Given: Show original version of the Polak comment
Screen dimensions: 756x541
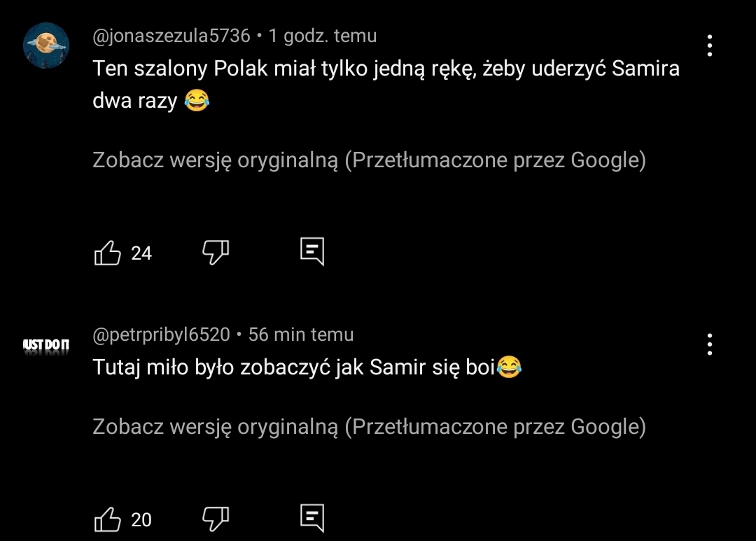Looking at the screenshot, I should (369, 160).
